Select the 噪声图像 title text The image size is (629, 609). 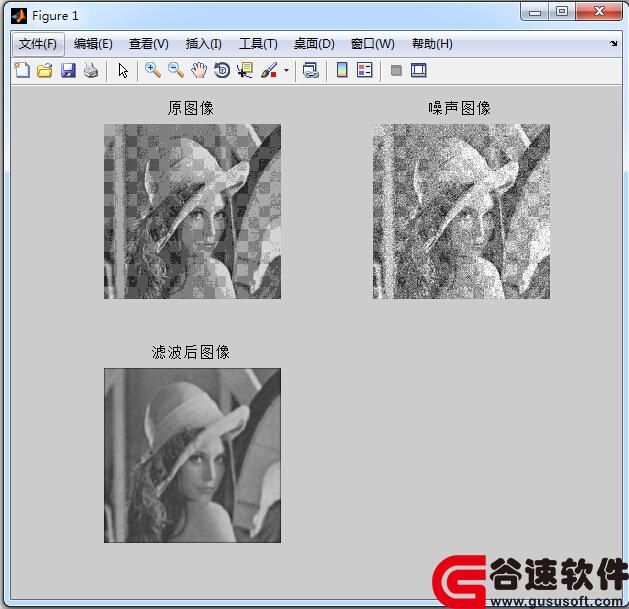459,108
